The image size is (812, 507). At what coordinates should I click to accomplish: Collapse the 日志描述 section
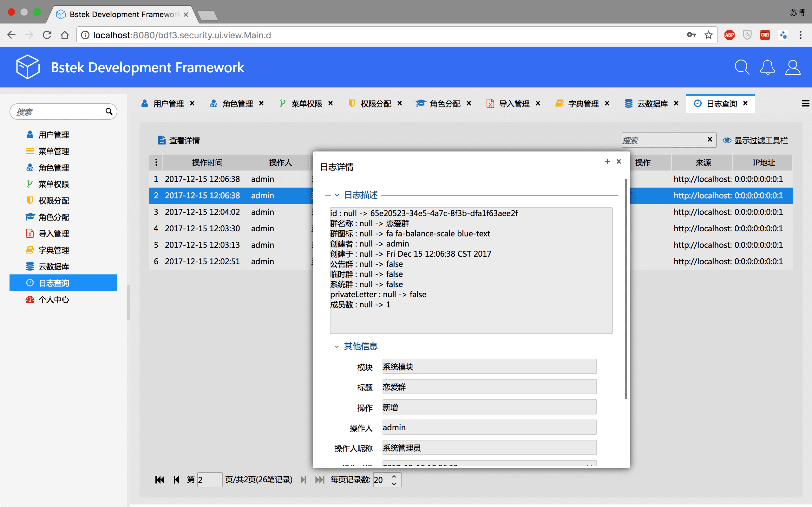coord(337,195)
